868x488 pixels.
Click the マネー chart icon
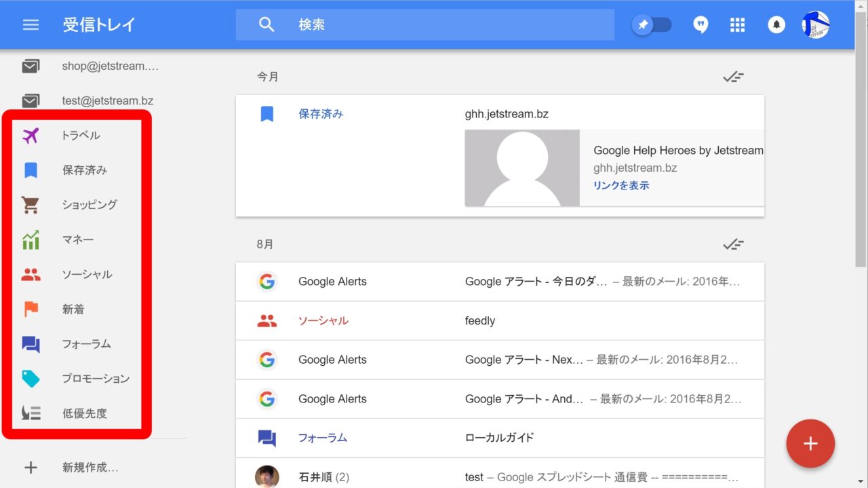[31, 240]
